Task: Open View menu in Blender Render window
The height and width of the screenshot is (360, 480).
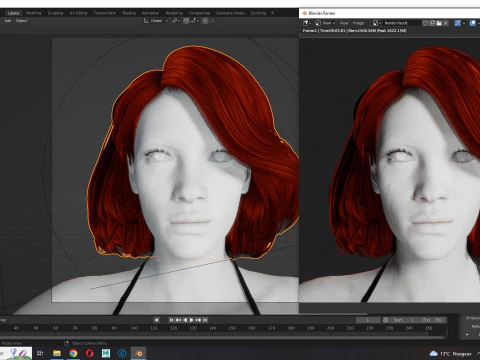Action: (344, 23)
